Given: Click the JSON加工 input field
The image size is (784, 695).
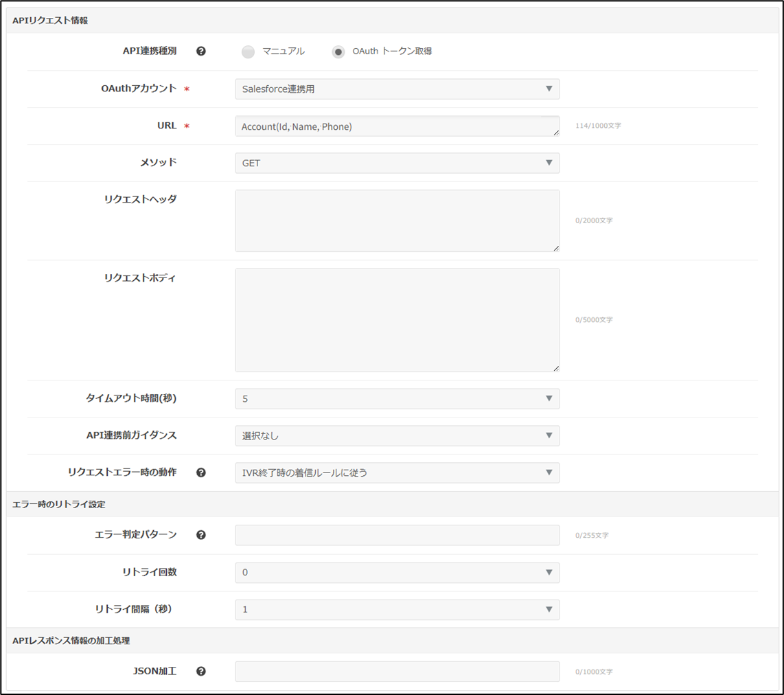Looking at the screenshot, I should tap(397, 671).
